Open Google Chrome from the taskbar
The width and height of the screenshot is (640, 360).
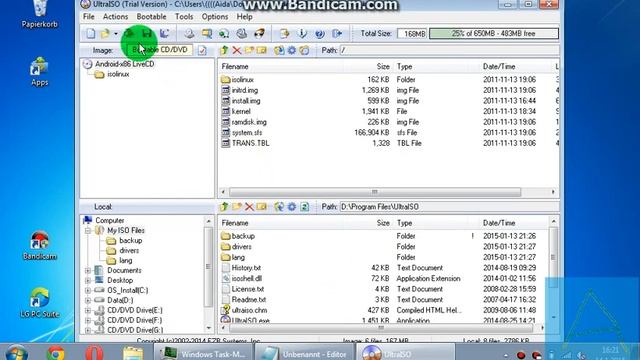click(x=56, y=353)
